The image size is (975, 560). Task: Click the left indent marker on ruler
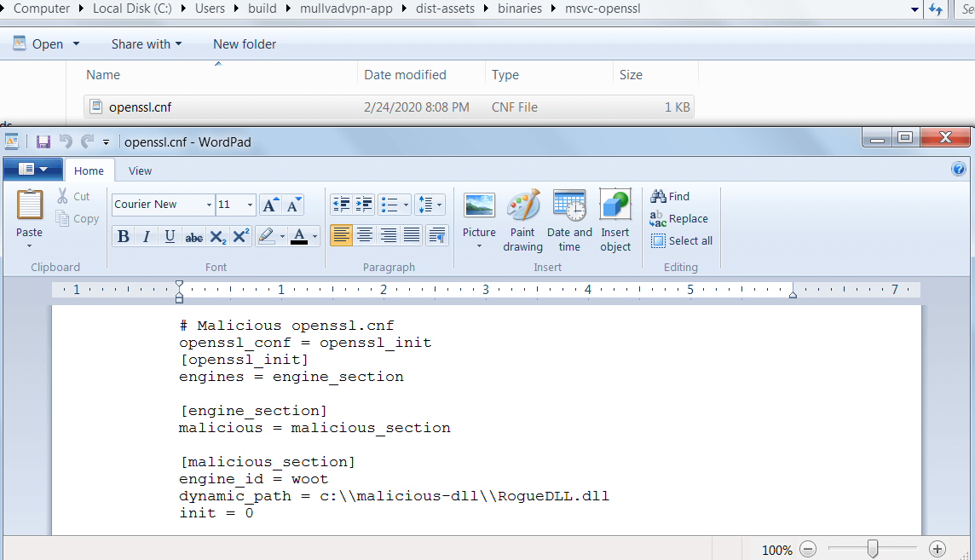pos(179,299)
